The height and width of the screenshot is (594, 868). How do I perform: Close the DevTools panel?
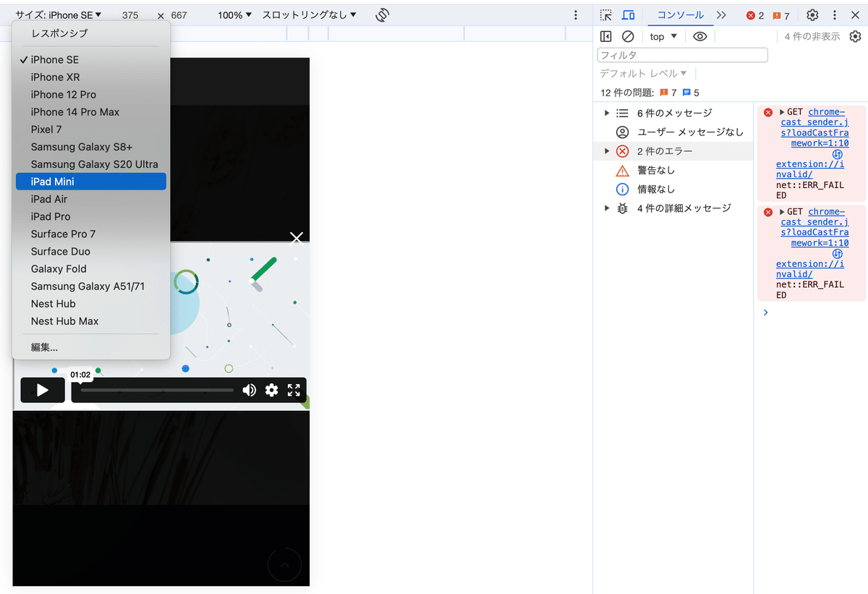tap(854, 15)
